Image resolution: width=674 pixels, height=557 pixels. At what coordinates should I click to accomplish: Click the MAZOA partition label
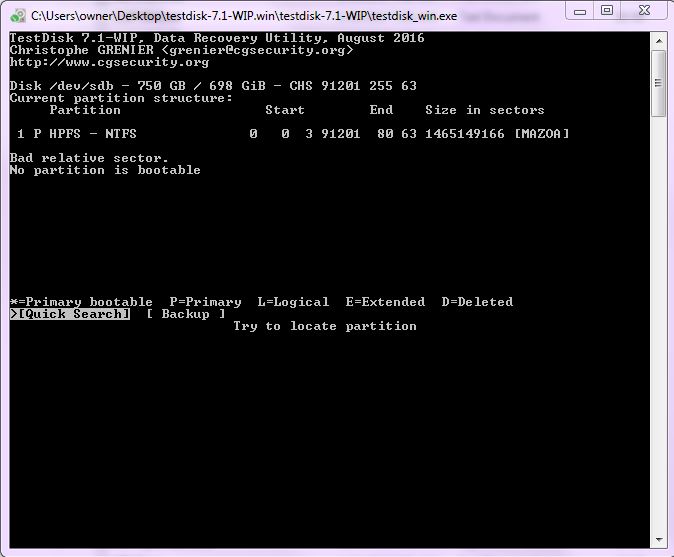[542, 134]
